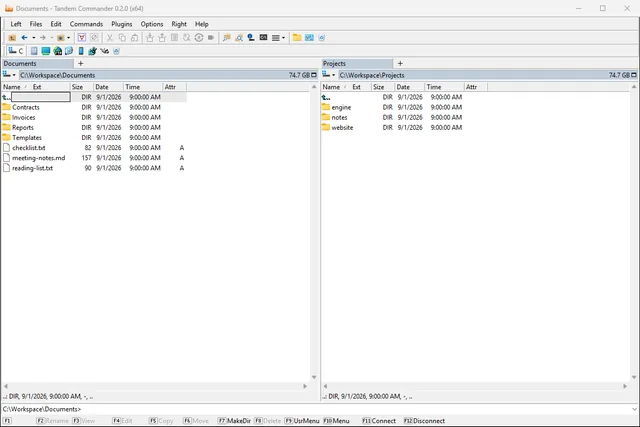Open the back history dropdown arrow
The height and width of the screenshot is (427, 640).
(x=33, y=38)
